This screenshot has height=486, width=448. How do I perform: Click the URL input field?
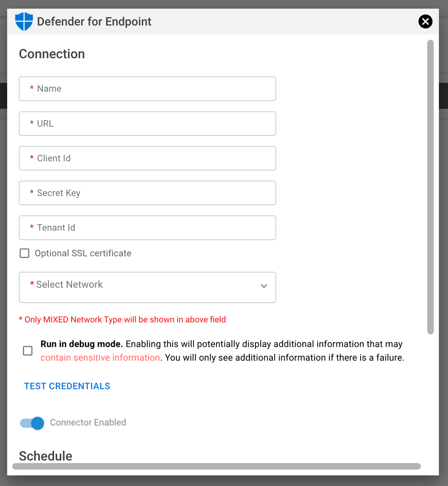[147, 123]
